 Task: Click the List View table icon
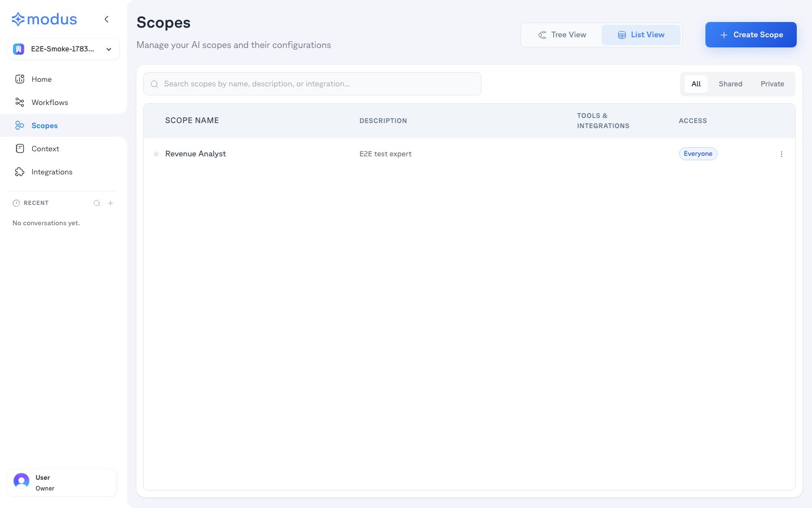622,35
